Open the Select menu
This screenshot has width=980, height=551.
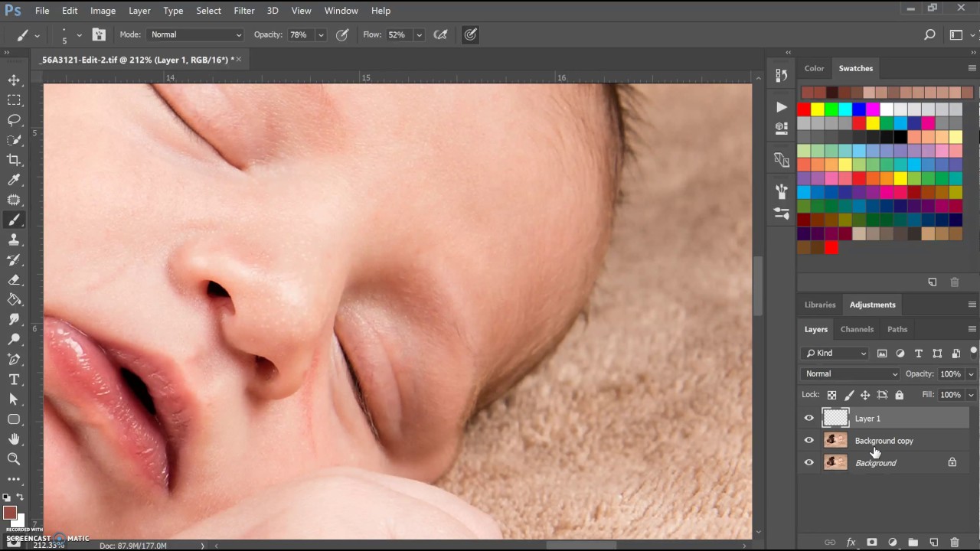(x=208, y=11)
